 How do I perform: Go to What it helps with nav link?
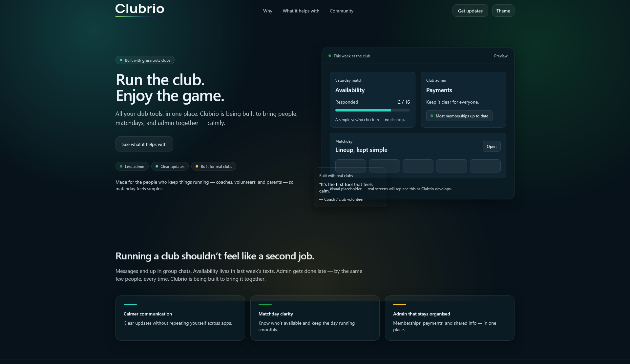(301, 11)
